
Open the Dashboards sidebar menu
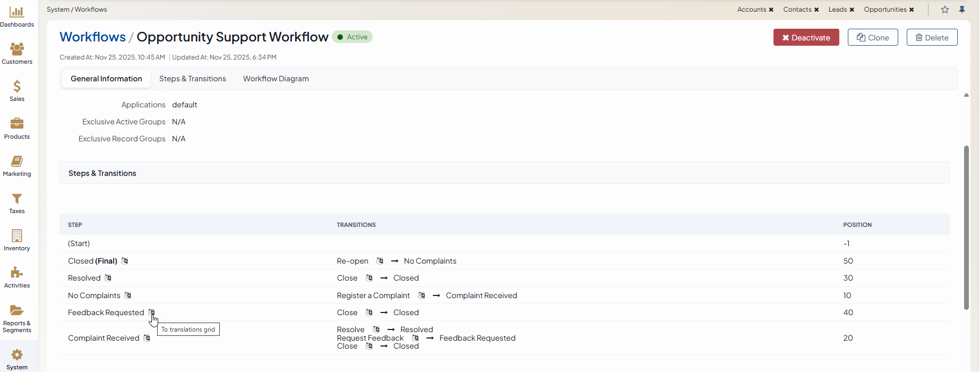click(17, 17)
